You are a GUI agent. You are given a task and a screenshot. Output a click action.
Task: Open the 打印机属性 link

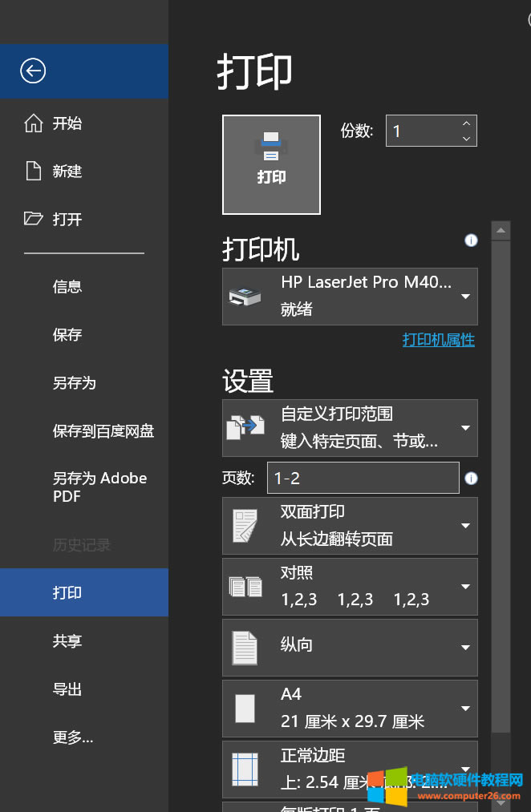[x=438, y=340]
